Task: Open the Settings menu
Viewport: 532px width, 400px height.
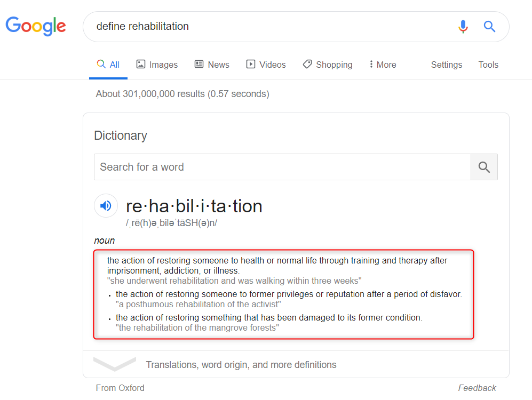Action: coord(447,65)
